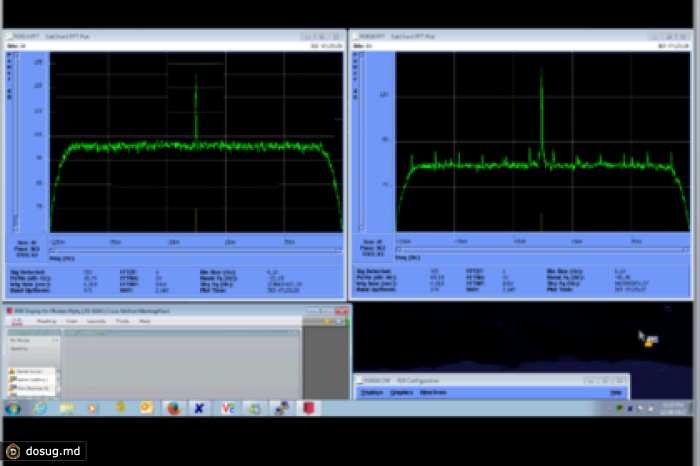Switch to the blue X application in taskbar
The height and width of the screenshot is (466, 700).
click(199, 408)
